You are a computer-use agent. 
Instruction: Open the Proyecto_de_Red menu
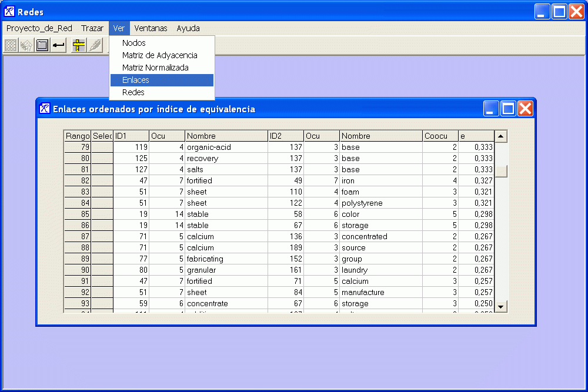tap(39, 28)
